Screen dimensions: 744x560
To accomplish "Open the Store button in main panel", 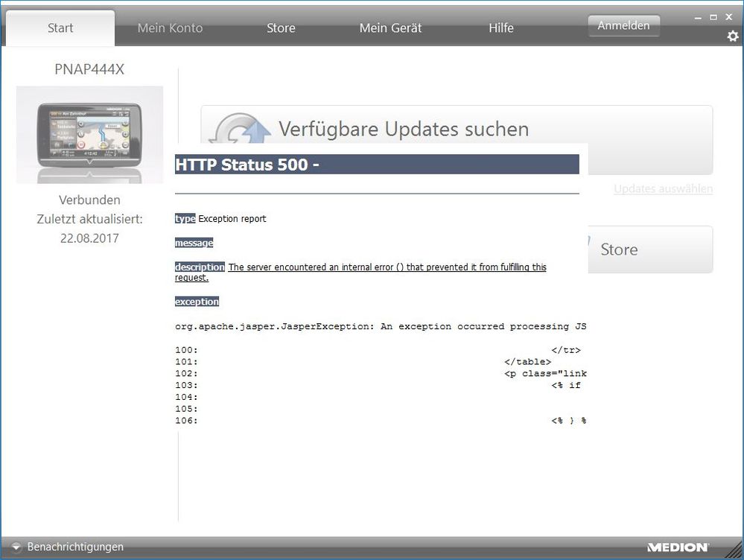I will [649, 249].
